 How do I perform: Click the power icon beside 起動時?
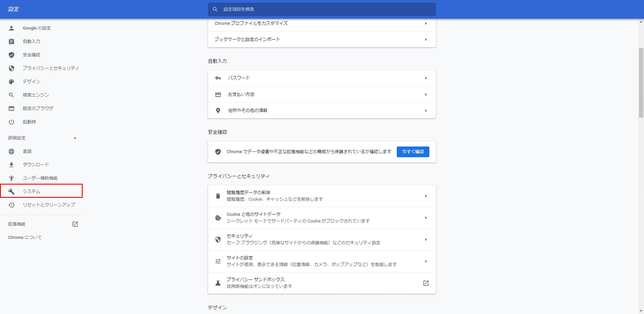click(11, 122)
